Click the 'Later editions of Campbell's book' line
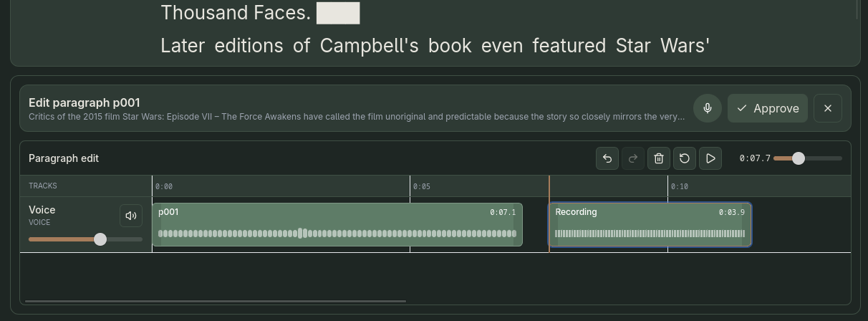868x321 pixels. coord(435,46)
